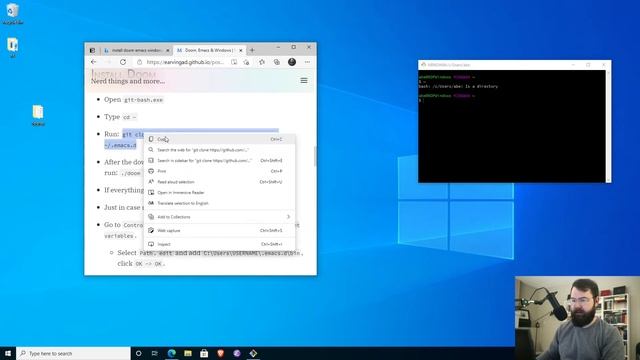Click 'Type here to search' taskbar box
Image resolution: width=640 pixels, height=360 pixels.
pyautogui.click(x=73, y=353)
